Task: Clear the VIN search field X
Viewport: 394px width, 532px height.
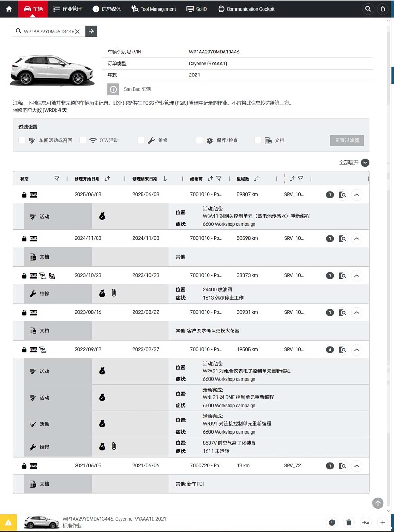Action: pyautogui.click(x=77, y=32)
